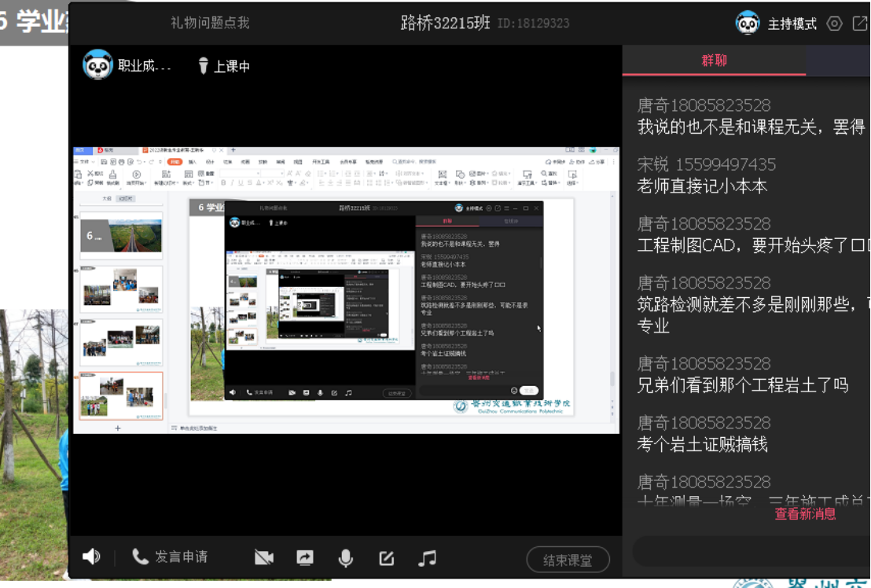Click the speaker volume icon in the bottom toolbar
The width and height of the screenshot is (871, 588).
pos(91,557)
